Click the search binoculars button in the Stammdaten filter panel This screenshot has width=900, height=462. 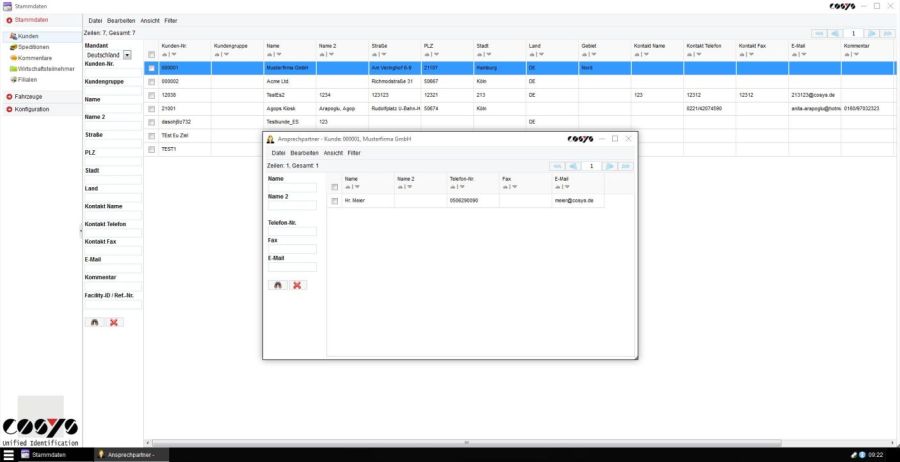coord(95,323)
